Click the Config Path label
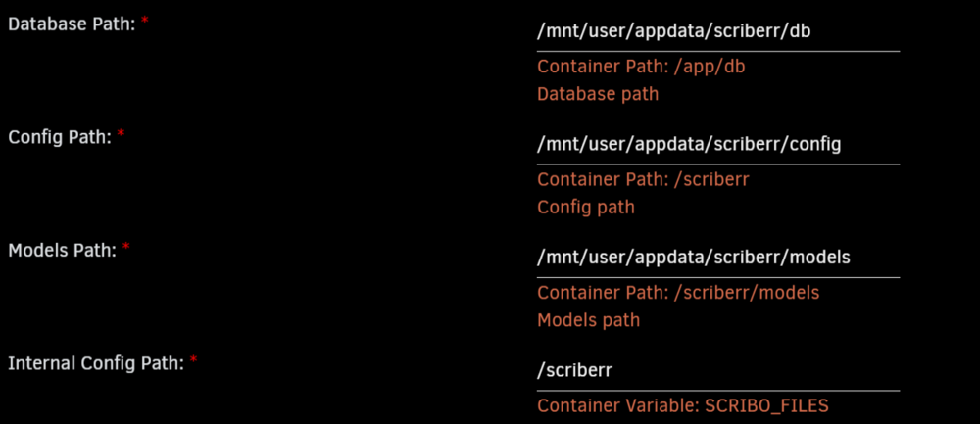Image resolution: width=980 pixels, height=424 pixels. pyautogui.click(x=60, y=137)
